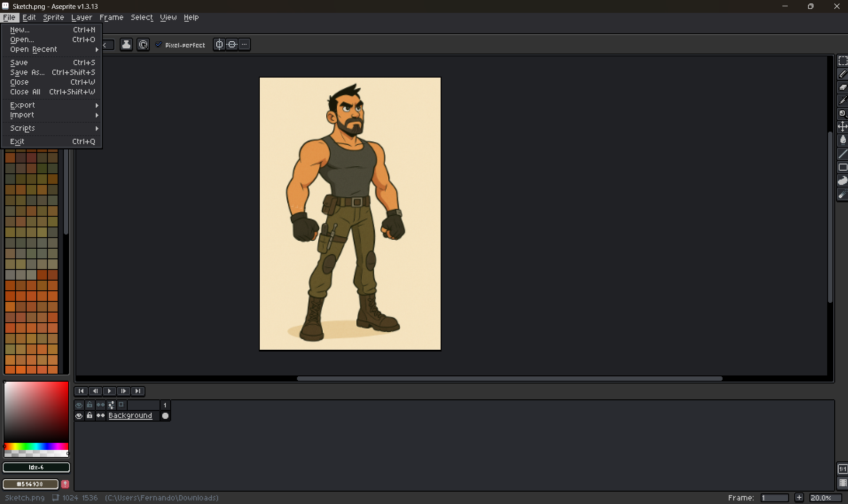Click the add frame plus button
Image resolution: width=848 pixels, height=504 pixels.
tap(799, 498)
